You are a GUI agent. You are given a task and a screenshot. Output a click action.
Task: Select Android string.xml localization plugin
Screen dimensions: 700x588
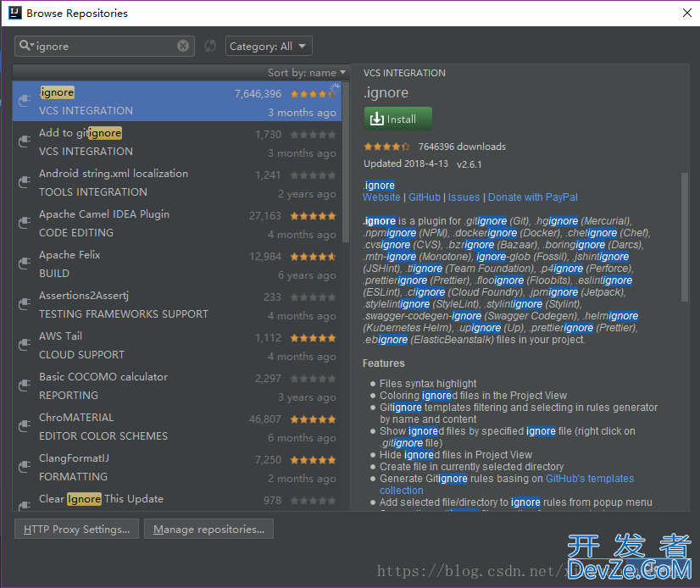point(177,183)
